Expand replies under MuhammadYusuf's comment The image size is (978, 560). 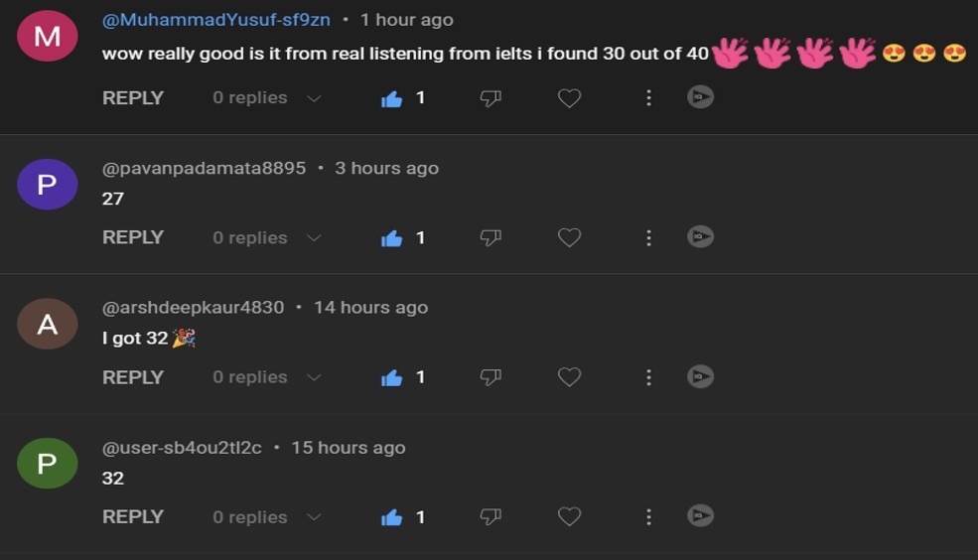314,98
